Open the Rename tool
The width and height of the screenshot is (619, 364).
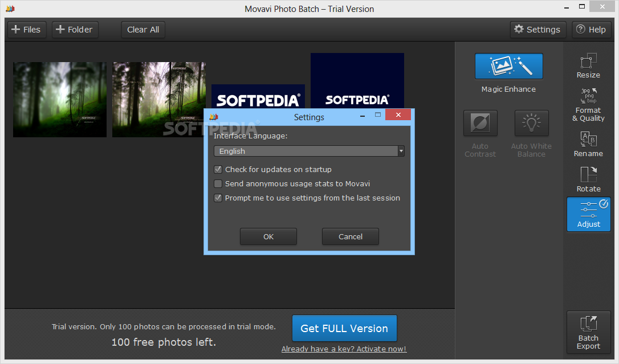[588, 144]
